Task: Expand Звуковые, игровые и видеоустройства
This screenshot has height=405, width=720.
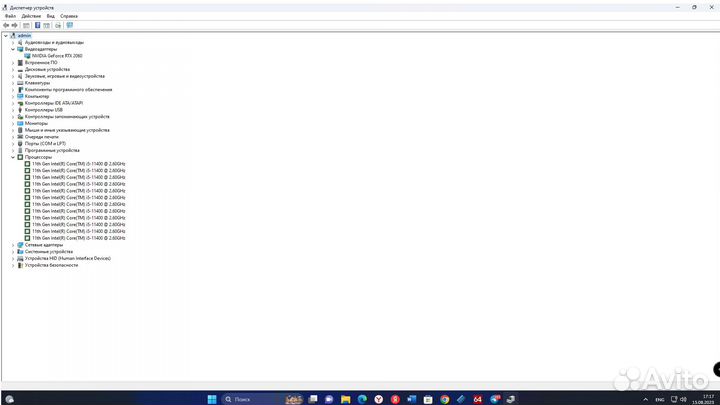Action: [13, 76]
